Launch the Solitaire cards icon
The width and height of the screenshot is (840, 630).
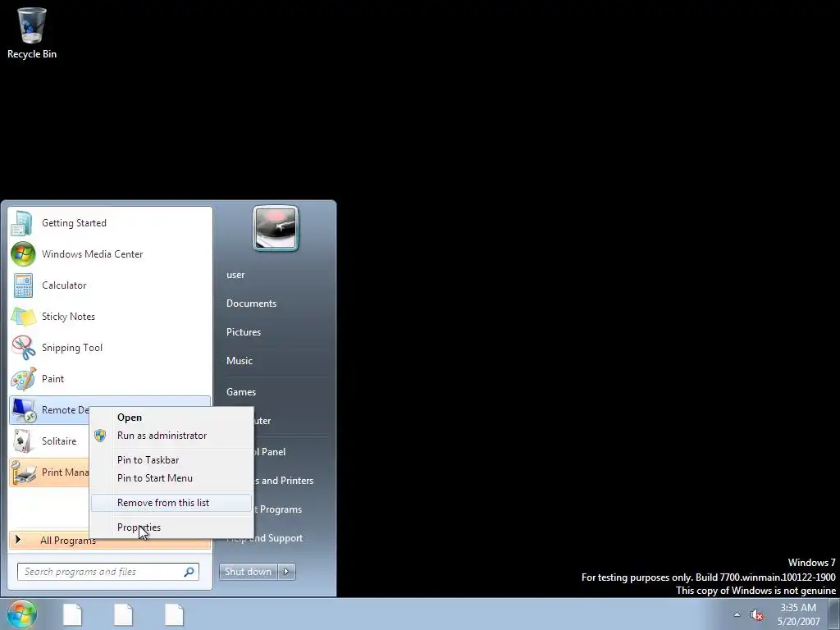(23, 441)
